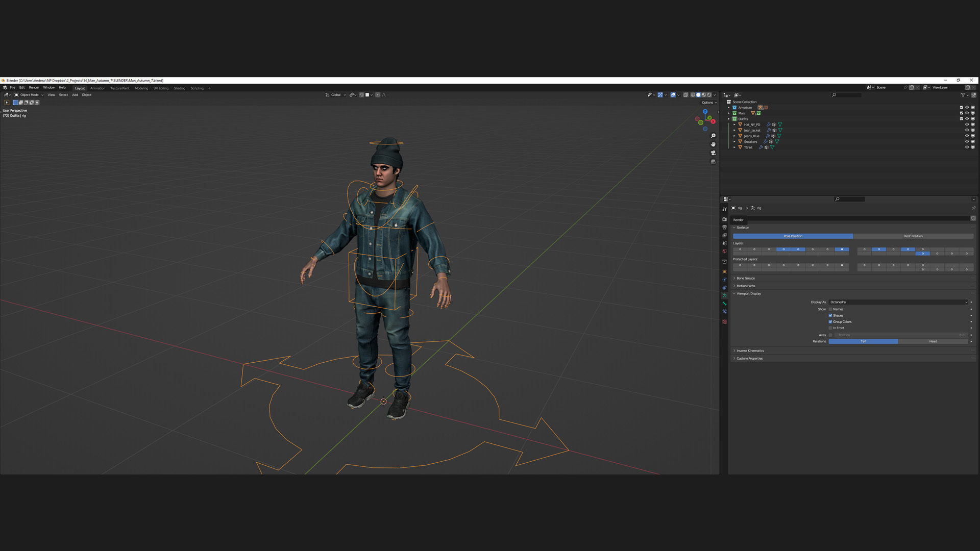The height and width of the screenshot is (551, 980).
Task: Click Pose Position button
Action: 793,236
